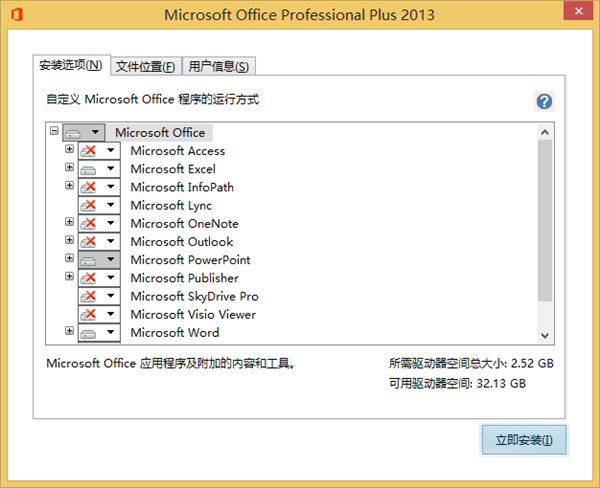Expand the Microsoft Word tree node

[69, 331]
